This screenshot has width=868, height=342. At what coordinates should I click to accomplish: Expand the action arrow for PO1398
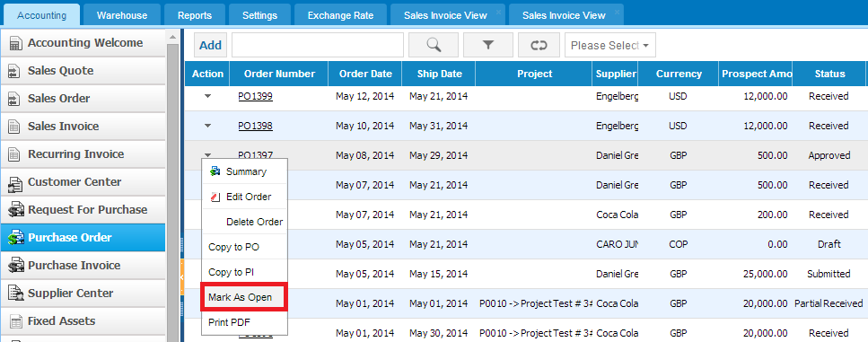coord(207,126)
